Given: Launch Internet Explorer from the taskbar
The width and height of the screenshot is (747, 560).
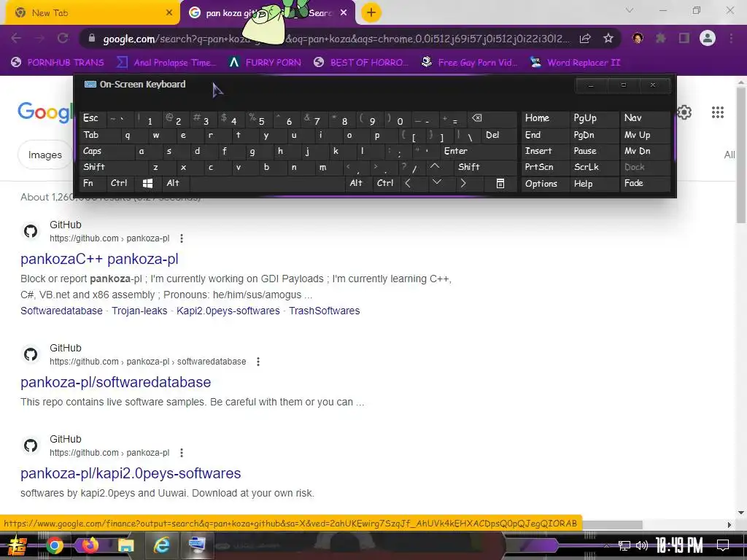Looking at the screenshot, I should pos(161,545).
